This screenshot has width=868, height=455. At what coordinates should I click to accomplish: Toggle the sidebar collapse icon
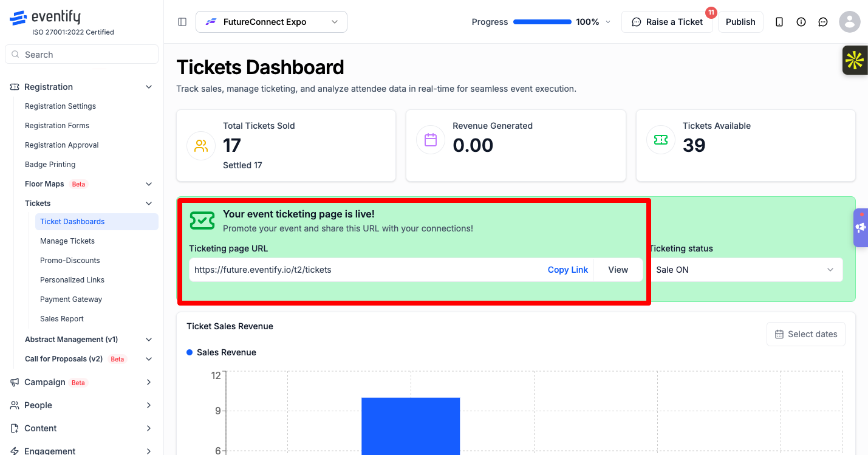tap(182, 22)
